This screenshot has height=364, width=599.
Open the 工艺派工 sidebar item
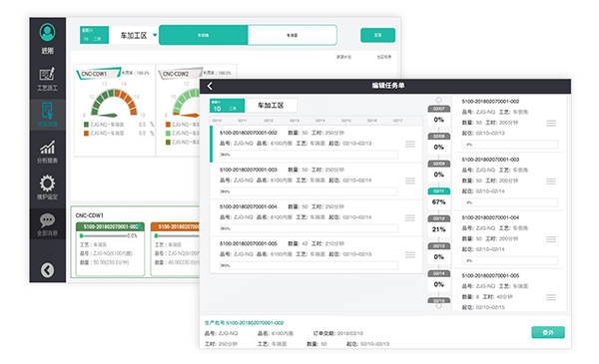pos(47,80)
